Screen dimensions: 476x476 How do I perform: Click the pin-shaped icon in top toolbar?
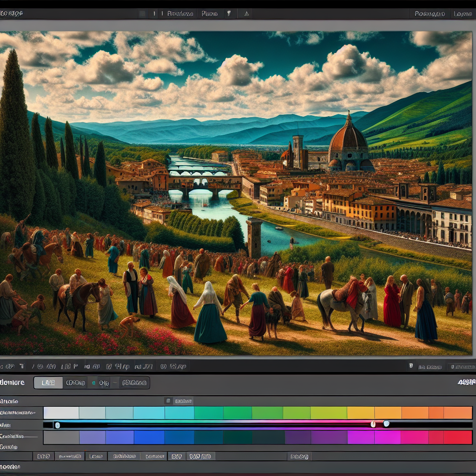[229, 14]
